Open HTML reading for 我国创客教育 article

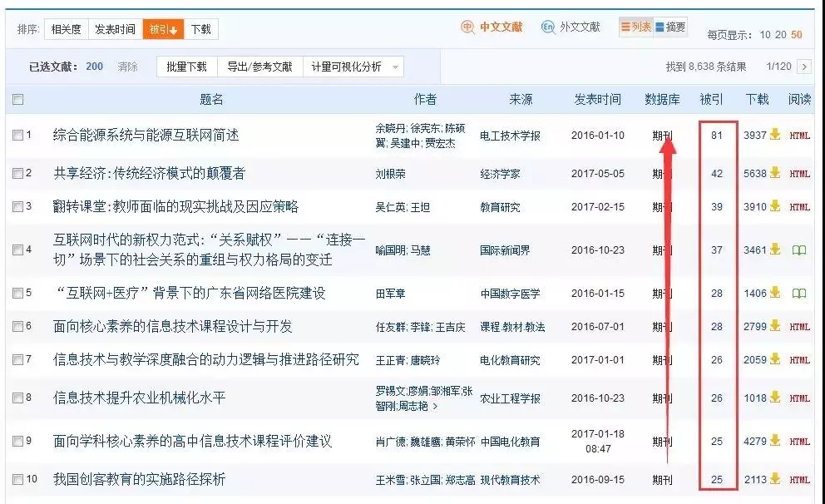[799, 480]
